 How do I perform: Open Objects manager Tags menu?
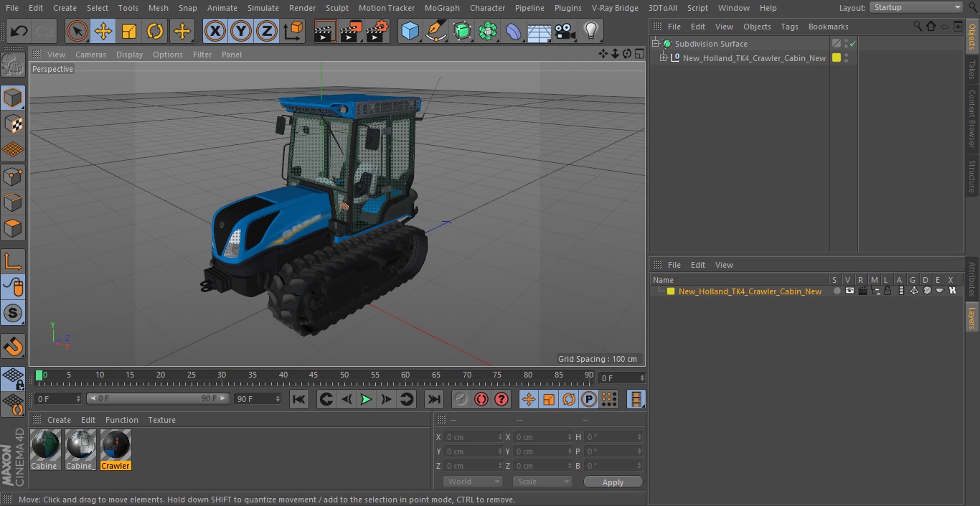point(789,27)
